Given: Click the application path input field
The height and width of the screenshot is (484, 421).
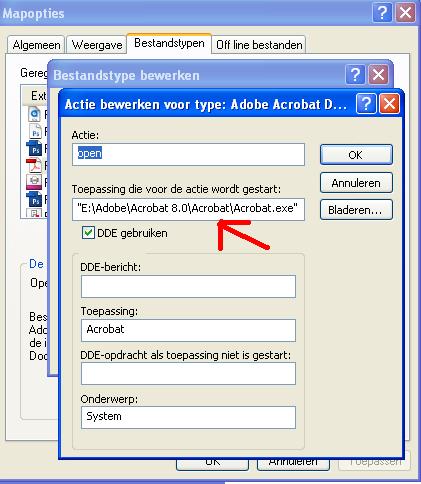Looking at the screenshot, I should click(188, 209).
